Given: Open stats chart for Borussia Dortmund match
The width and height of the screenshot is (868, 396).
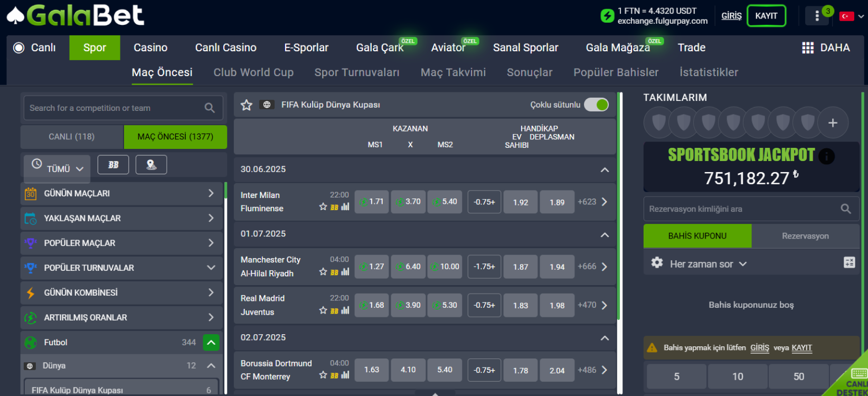Looking at the screenshot, I should point(345,375).
